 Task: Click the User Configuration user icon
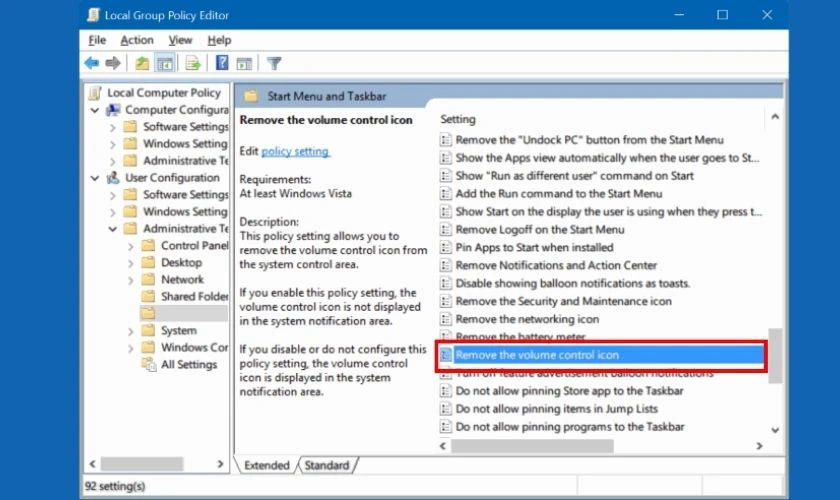113,177
